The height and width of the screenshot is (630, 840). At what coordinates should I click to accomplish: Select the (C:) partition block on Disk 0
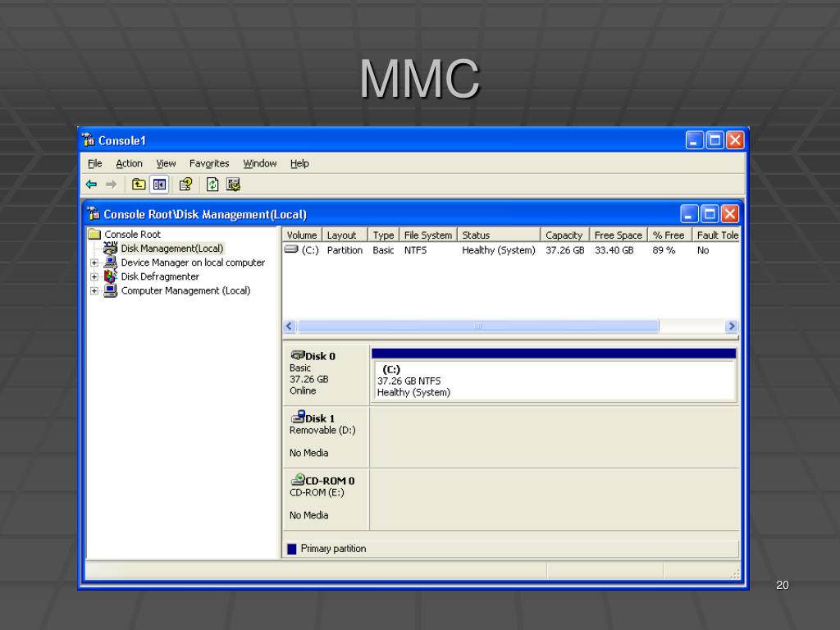(554, 375)
